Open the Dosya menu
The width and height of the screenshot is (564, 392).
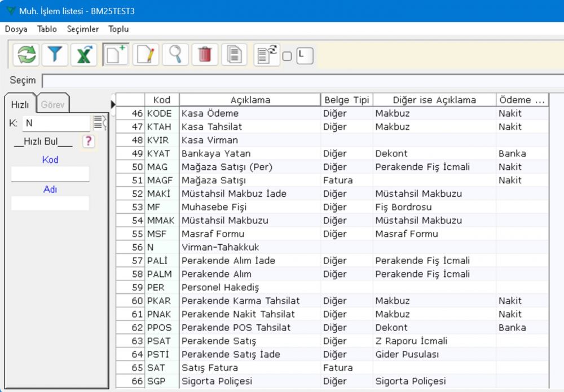tap(16, 29)
